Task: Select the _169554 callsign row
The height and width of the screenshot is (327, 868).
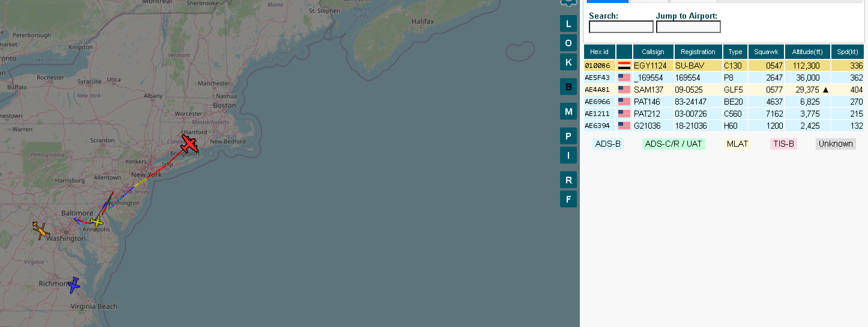Action: click(x=724, y=78)
